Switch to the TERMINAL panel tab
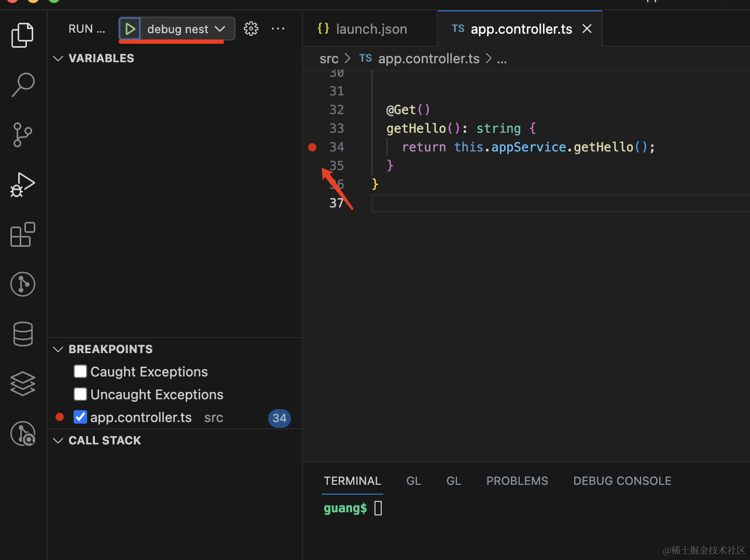This screenshot has width=750, height=560. (x=352, y=481)
